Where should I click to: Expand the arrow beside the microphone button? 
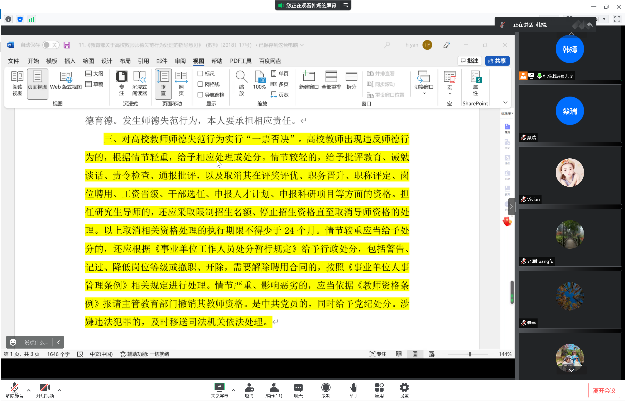[30, 386]
